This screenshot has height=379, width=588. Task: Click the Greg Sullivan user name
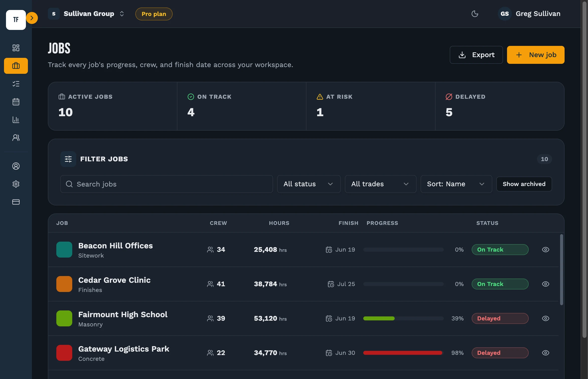[x=538, y=14]
